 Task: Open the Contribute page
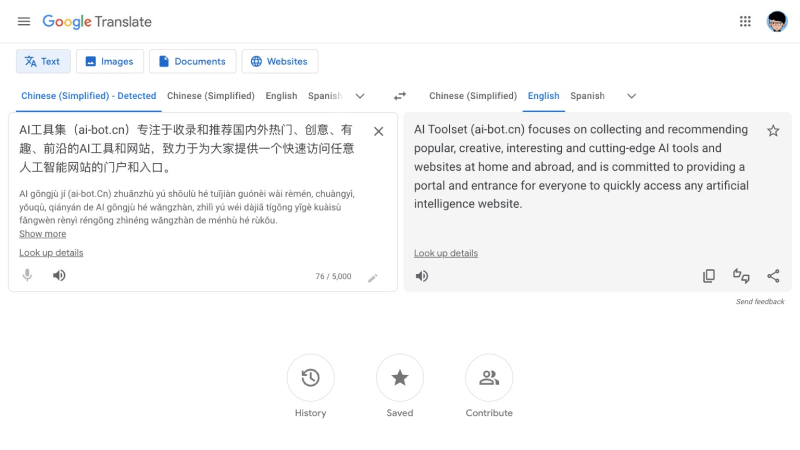point(489,378)
